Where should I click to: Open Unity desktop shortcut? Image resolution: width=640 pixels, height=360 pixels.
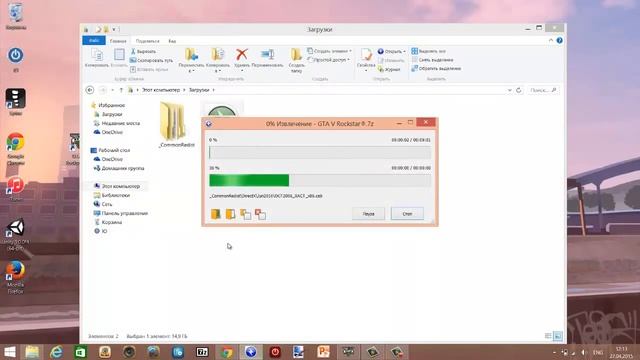pos(16,235)
